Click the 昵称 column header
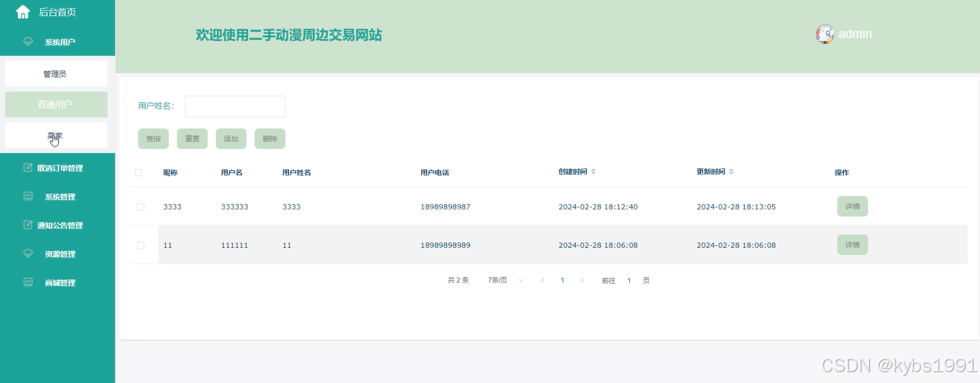This screenshot has height=383, width=980. pos(170,173)
